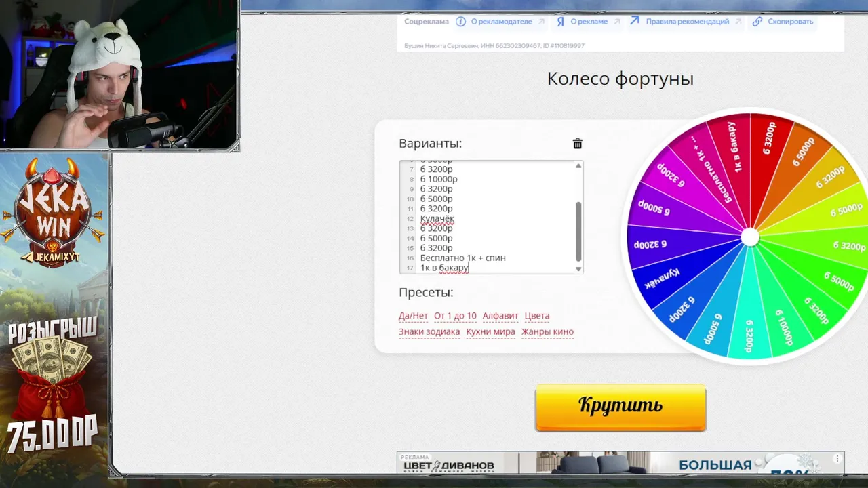868x488 pixels.
Task: Click the variants list scrollbar thumb
Action: coord(578,231)
